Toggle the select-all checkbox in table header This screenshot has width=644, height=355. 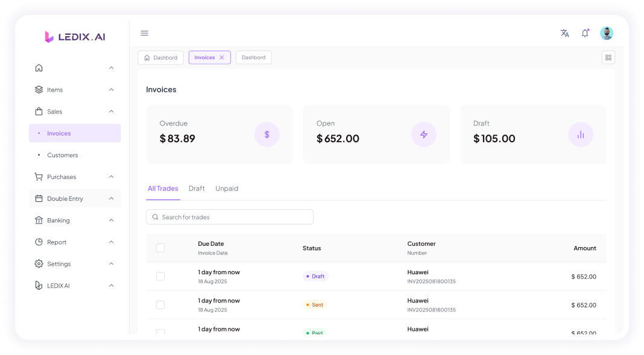[160, 248]
